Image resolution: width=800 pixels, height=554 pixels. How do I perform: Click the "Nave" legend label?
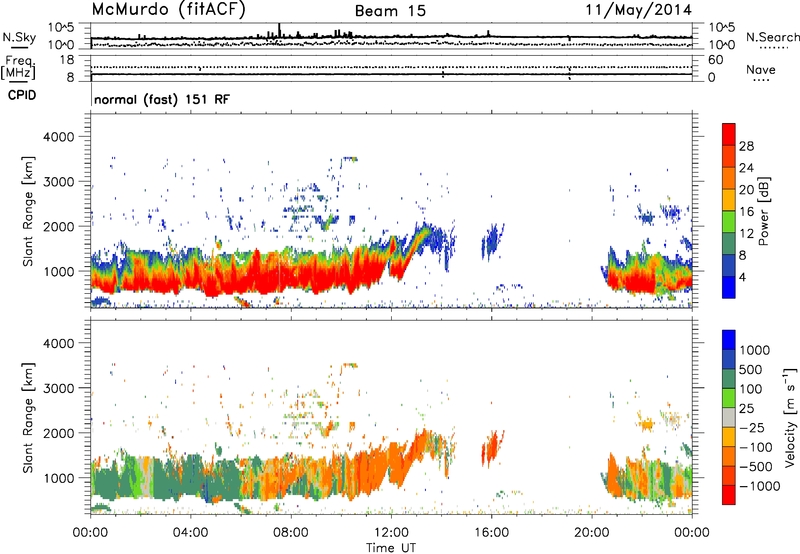pos(761,69)
